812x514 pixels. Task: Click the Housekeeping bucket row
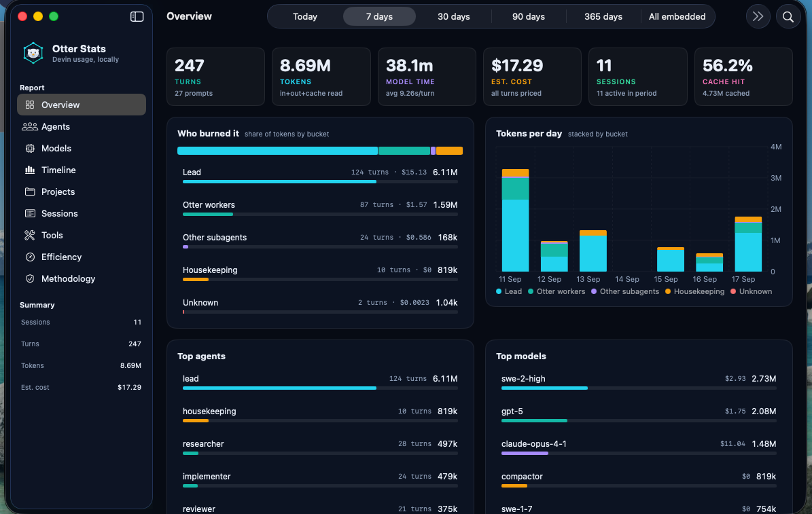[320, 273]
